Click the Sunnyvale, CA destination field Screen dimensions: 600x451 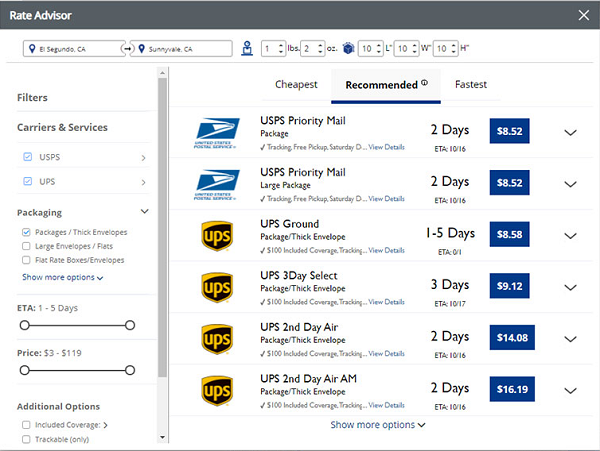point(181,49)
